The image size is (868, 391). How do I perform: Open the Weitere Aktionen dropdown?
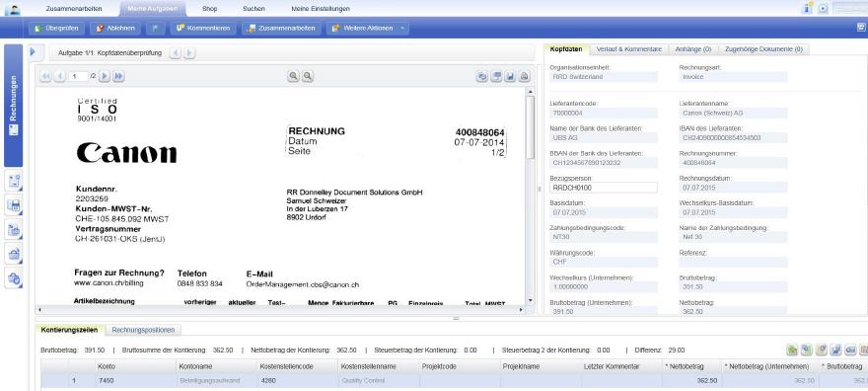[x=368, y=28]
